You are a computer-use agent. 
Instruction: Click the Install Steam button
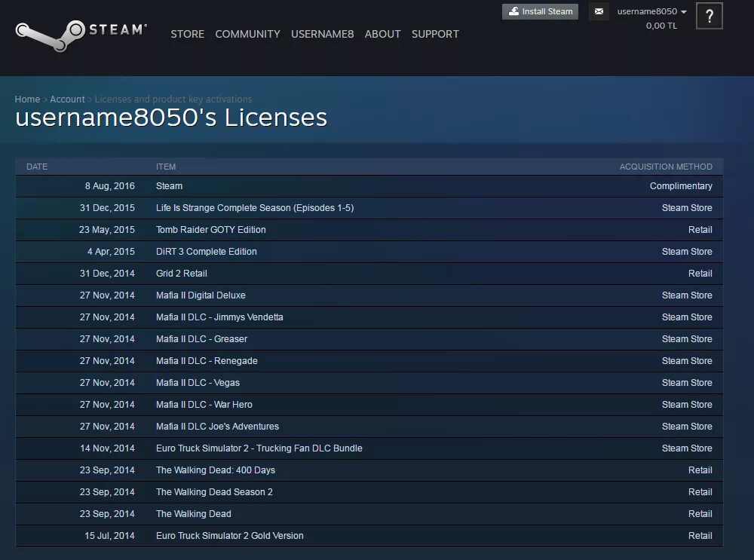(x=540, y=11)
